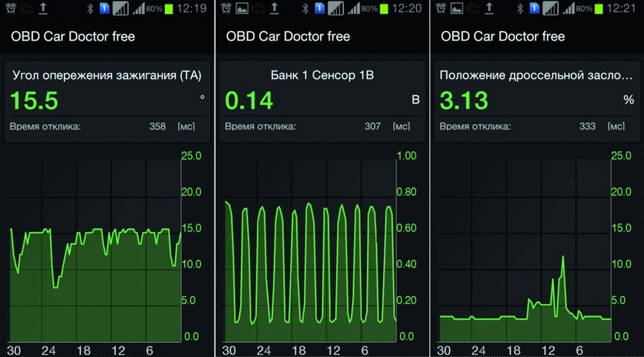The width and height of the screenshot is (644, 357).
Task: Tap the battery icon beside the 12:21 clock
Action: [x=599, y=9]
